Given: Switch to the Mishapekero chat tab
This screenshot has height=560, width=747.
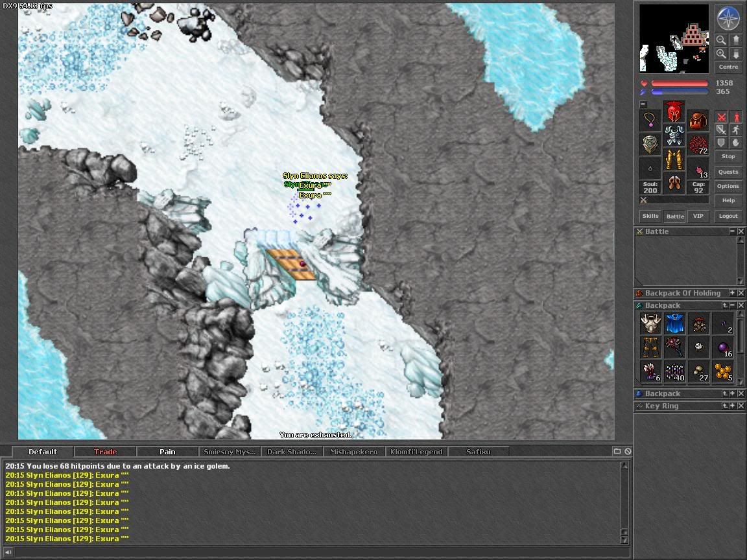Looking at the screenshot, I should tap(353, 452).
